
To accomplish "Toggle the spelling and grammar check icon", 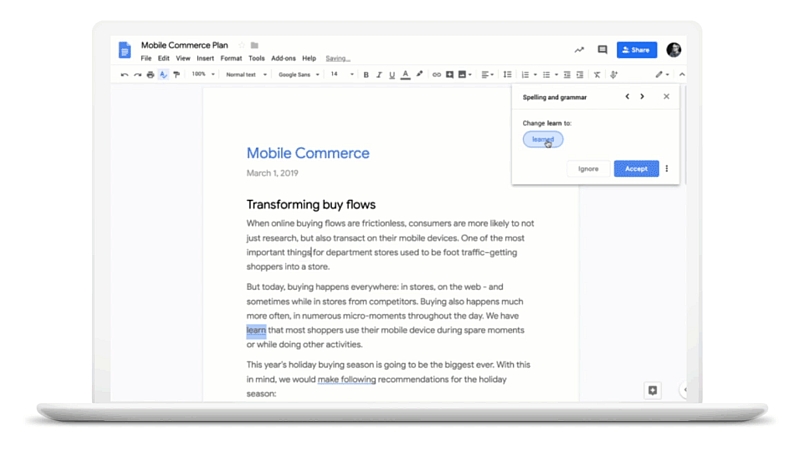I will 163,74.
